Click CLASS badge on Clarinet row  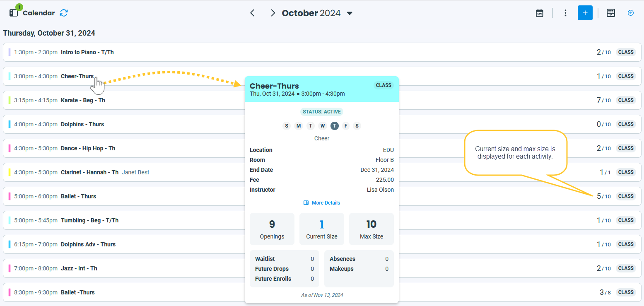(626, 172)
